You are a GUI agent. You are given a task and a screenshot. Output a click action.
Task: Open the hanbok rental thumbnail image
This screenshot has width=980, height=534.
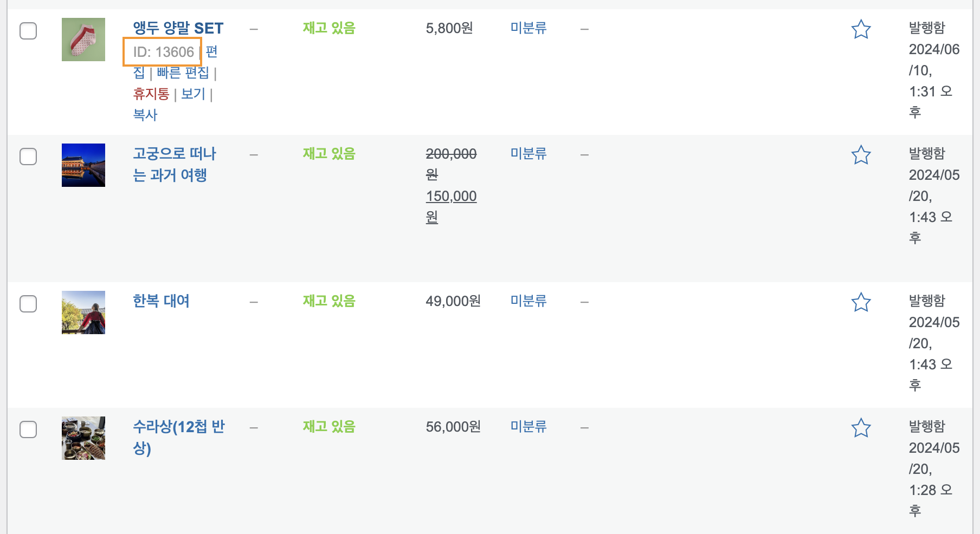[83, 312]
